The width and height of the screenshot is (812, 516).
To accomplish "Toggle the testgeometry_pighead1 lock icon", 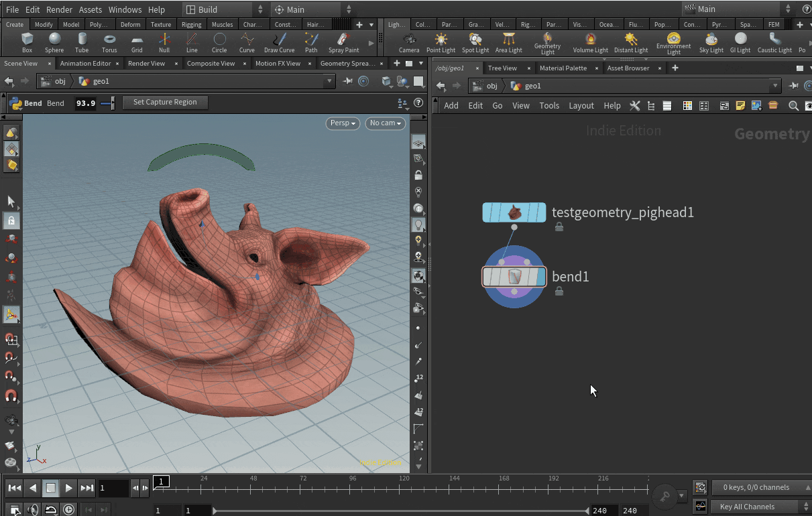I will (x=559, y=227).
